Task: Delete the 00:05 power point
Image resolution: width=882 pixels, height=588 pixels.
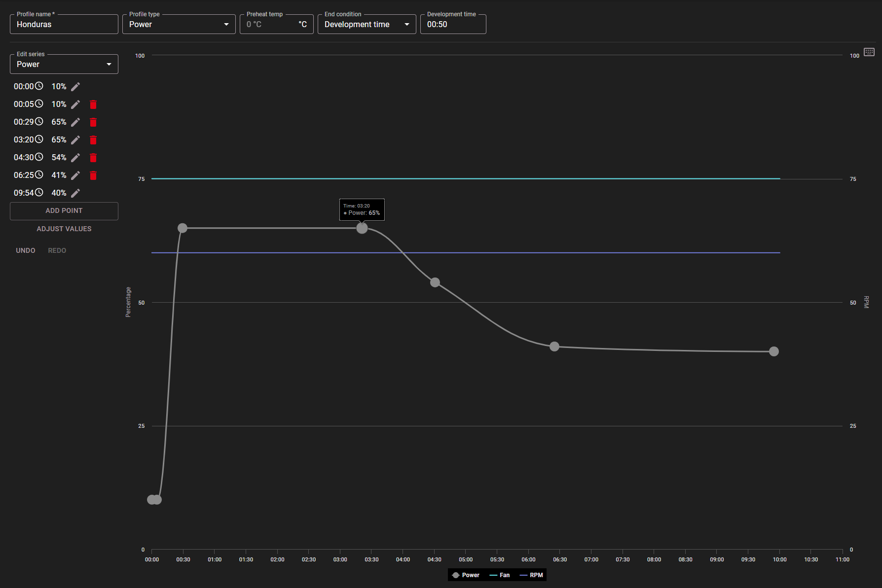Action: pyautogui.click(x=93, y=104)
